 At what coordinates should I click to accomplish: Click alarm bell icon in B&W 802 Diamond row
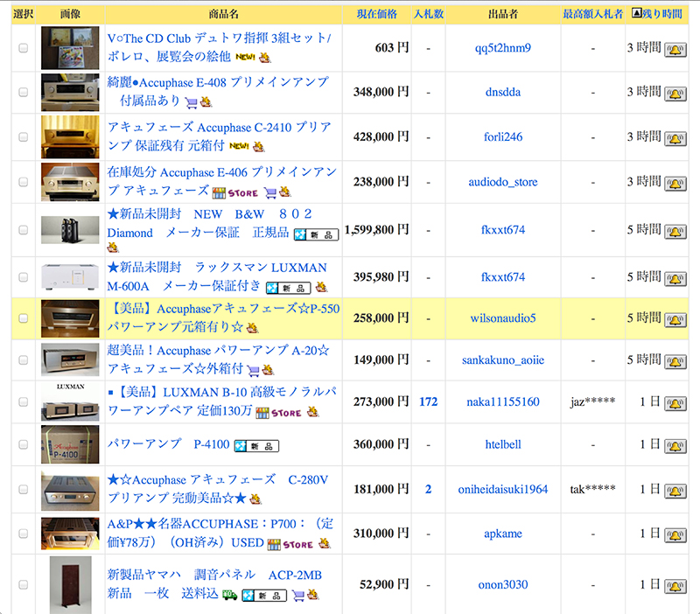[x=675, y=232]
